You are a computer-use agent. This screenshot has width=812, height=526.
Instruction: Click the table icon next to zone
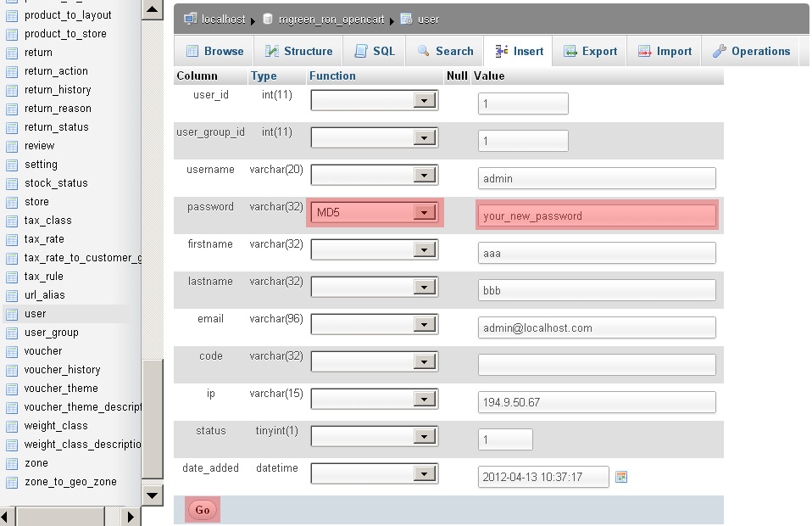(12, 463)
